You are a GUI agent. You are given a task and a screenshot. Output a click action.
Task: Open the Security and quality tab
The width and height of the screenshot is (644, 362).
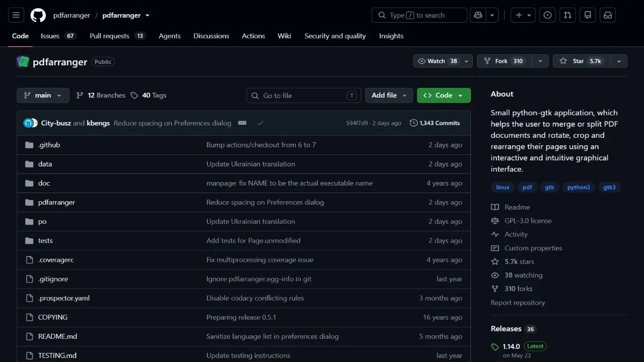[x=335, y=36]
